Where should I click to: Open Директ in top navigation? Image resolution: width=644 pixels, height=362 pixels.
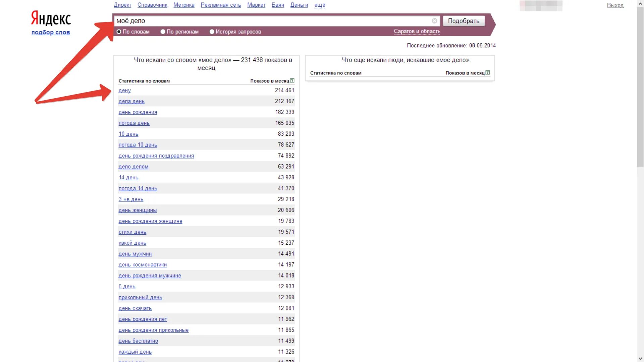122,5
